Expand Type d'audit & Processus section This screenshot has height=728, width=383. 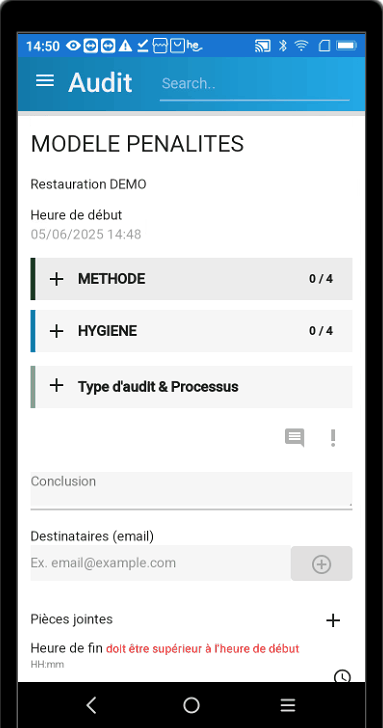pos(191,387)
